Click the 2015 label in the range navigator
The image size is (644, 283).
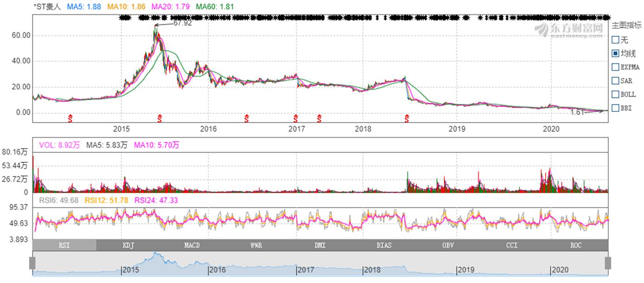[131, 270]
